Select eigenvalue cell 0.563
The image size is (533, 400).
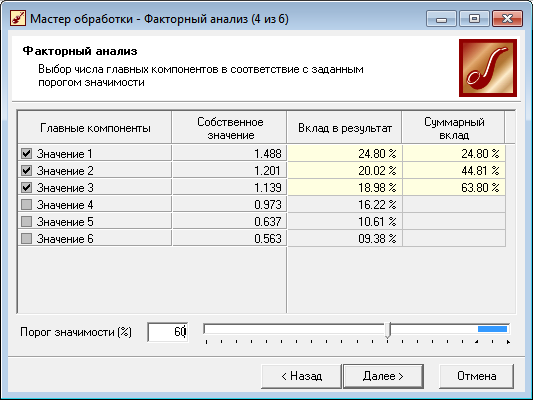pos(229,238)
